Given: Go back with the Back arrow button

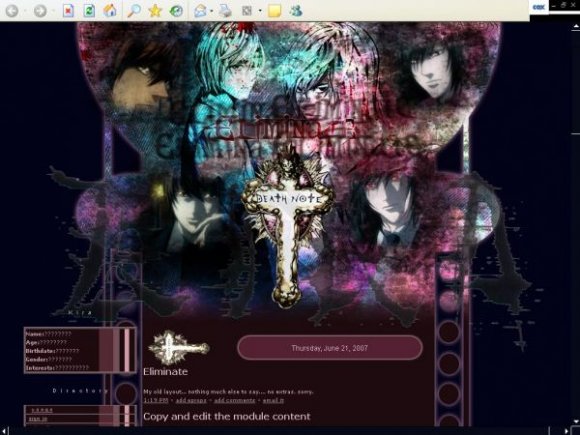Looking at the screenshot, I should [x=12, y=11].
